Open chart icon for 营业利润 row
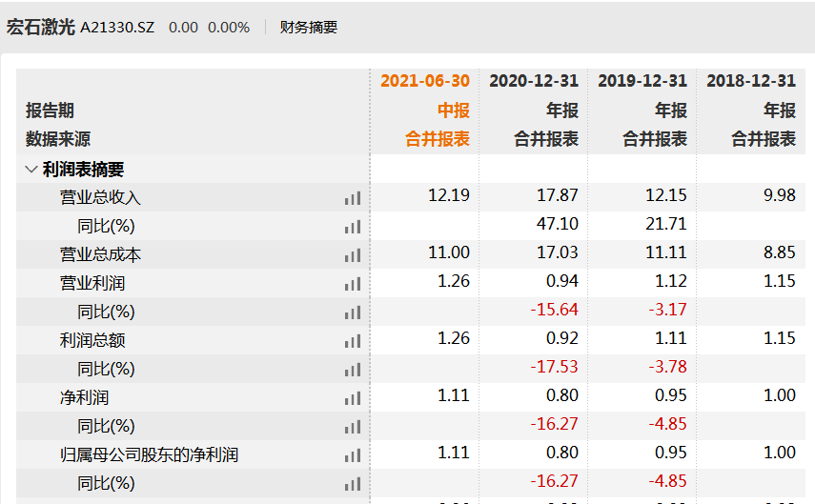Viewport: 815px width, 504px height. click(353, 284)
